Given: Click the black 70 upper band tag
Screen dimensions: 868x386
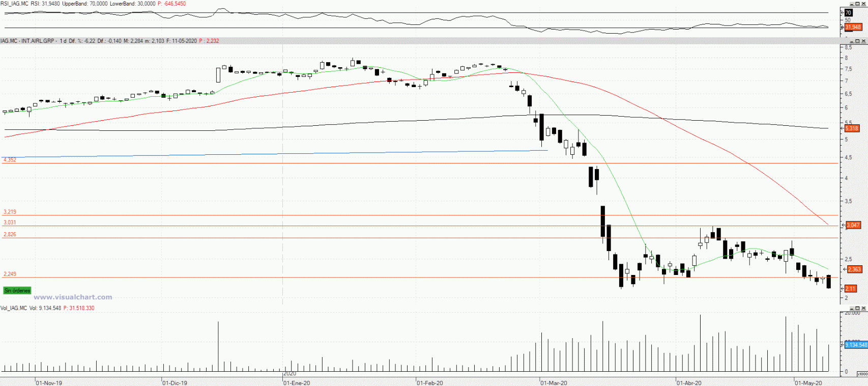Looking at the screenshot, I should (849, 13).
